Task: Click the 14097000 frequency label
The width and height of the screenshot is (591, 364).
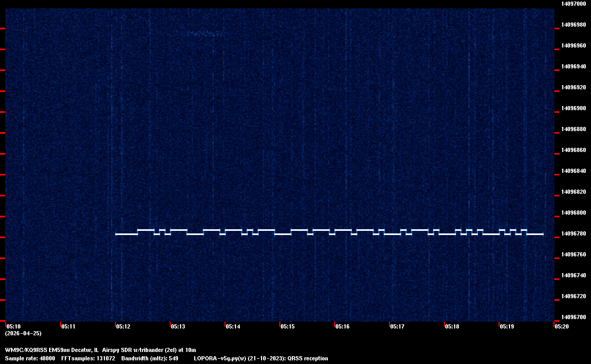Action: tap(573, 4)
